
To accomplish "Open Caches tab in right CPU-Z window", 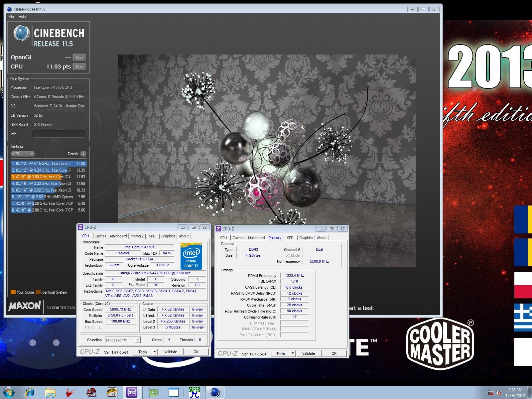I will tap(238, 238).
